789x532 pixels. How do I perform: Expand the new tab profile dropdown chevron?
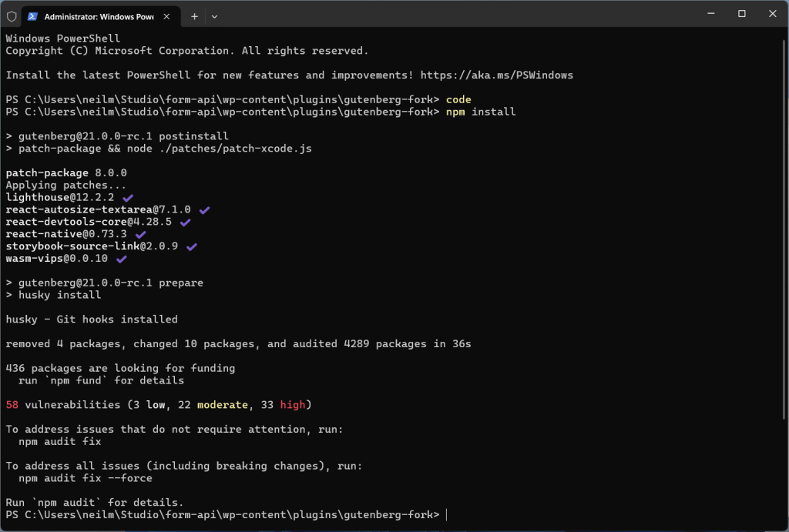pos(214,16)
